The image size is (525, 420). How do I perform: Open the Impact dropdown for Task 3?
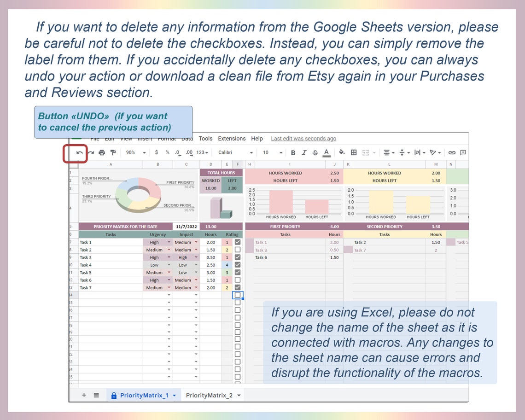(196, 257)
